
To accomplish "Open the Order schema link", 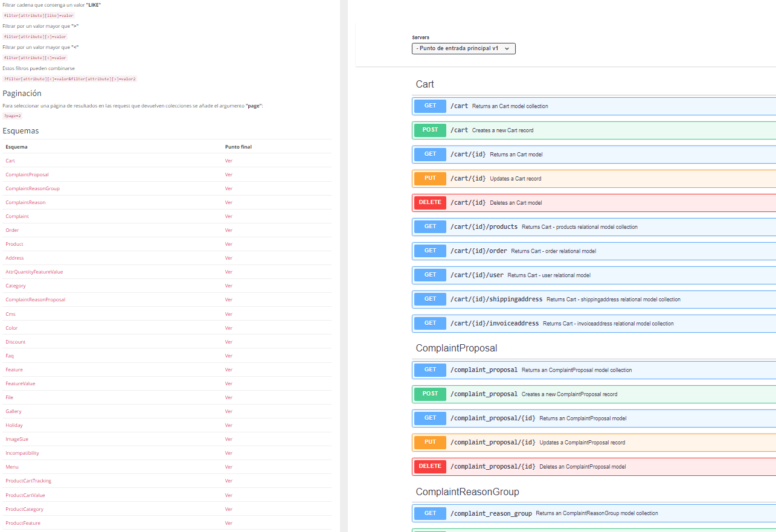I will pyautogui.click(x=12, y=230).
